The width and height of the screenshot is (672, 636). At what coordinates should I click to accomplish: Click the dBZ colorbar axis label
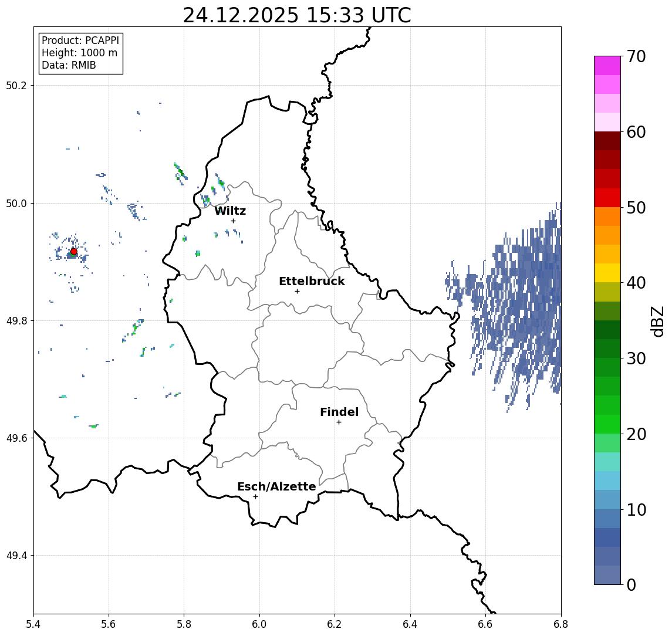[x=657, y=321]
